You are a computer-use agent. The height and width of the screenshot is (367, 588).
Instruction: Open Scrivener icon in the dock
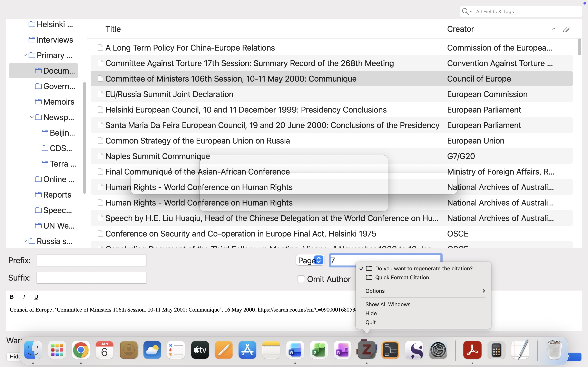point(414,350)
